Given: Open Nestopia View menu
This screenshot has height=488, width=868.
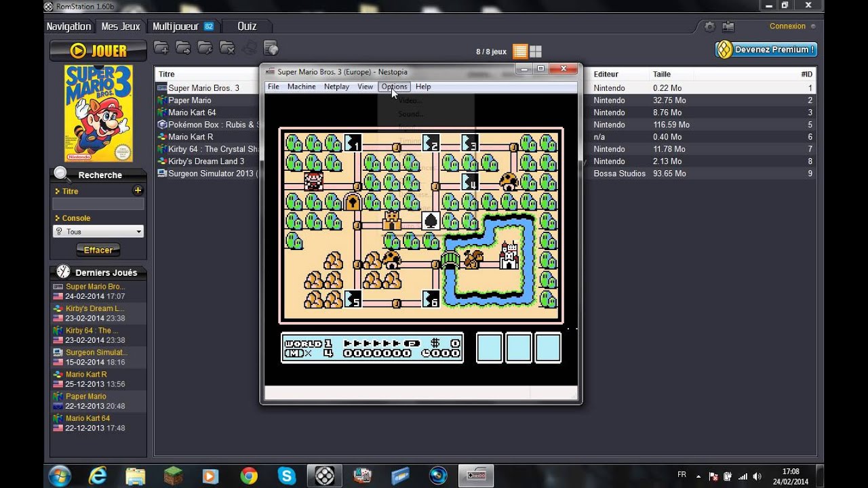Looking at the screenshot, I should coord(365,87).
